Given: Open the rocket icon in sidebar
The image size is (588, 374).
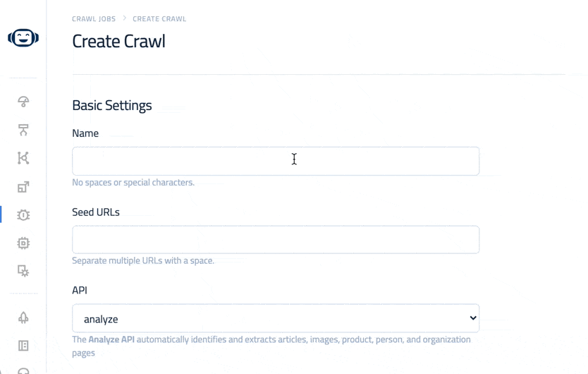Looking at the screenshot, I should pos(23,318).
